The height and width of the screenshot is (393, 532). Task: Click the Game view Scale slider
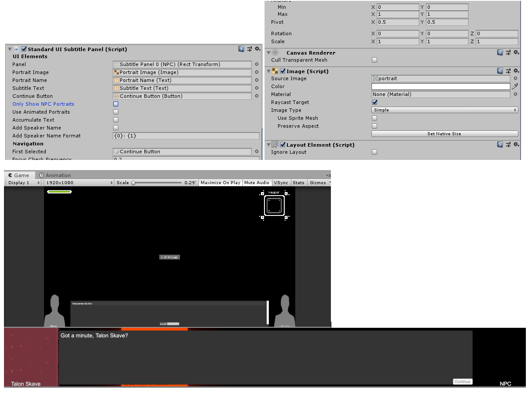(x=157, y=182)
